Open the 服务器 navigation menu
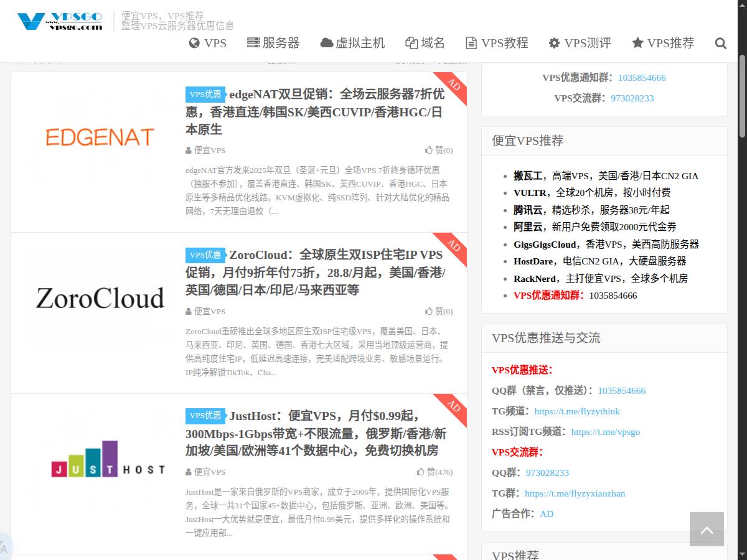The height and width of the screenshot is (560, 747). tap(273, 43)
